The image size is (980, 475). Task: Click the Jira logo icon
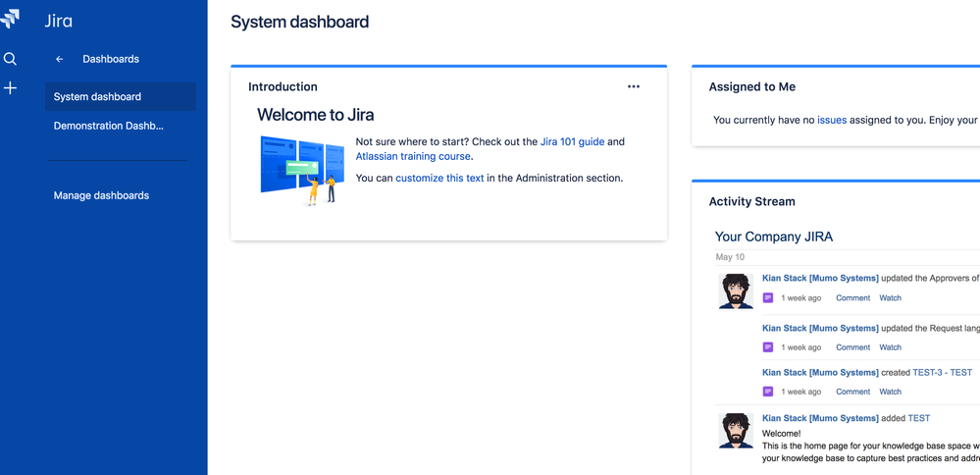(10, 19)
